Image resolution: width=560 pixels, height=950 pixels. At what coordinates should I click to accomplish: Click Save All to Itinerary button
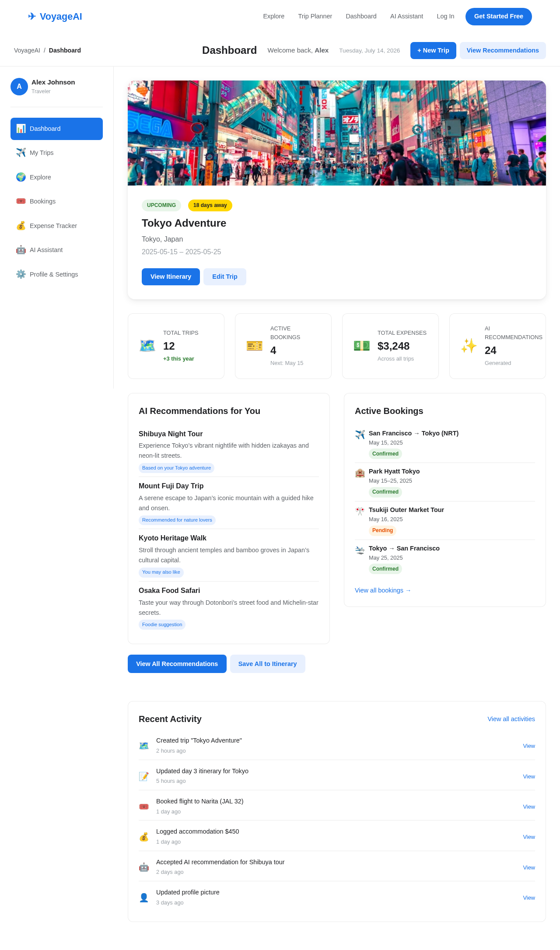click(268, 664)
